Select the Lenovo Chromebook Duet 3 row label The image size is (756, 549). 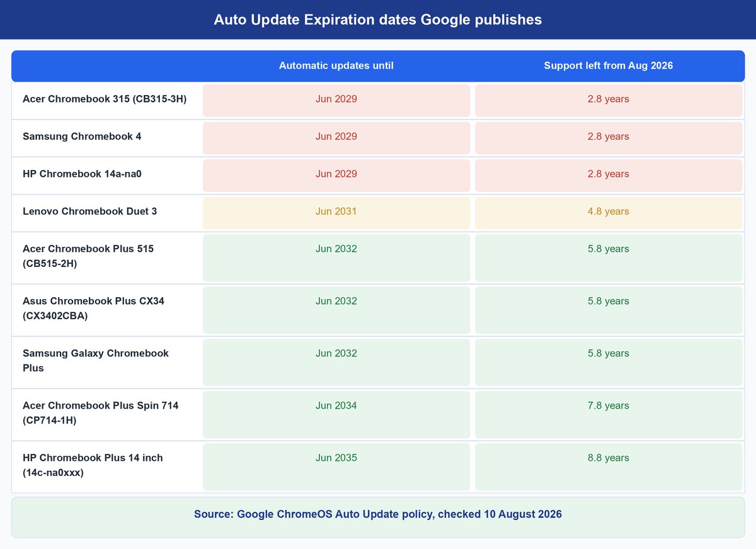pyautogui.click(x=90, y=211)
